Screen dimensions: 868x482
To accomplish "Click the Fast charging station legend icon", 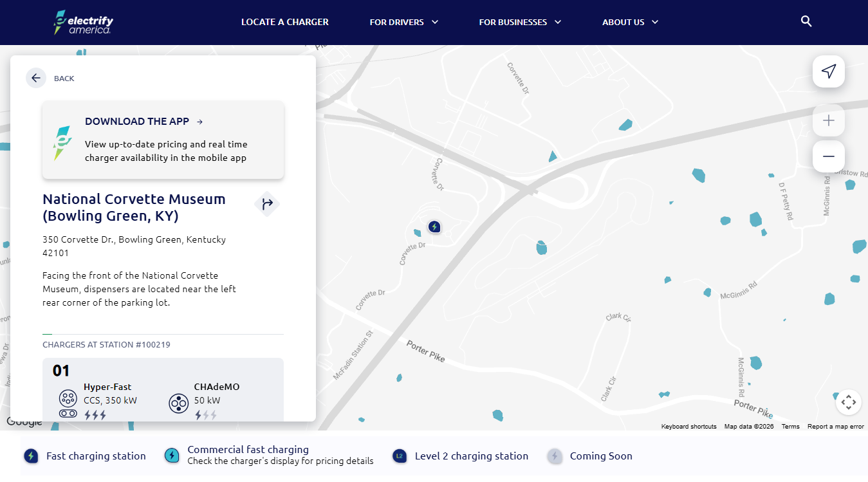I will [31, 456].
